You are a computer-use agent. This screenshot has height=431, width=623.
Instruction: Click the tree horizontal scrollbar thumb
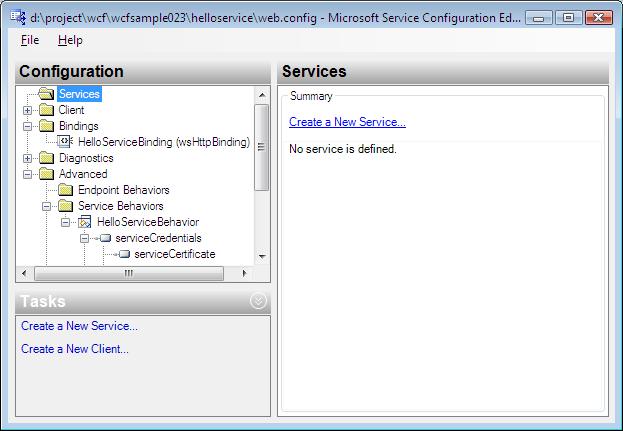[x=129, y=273]
